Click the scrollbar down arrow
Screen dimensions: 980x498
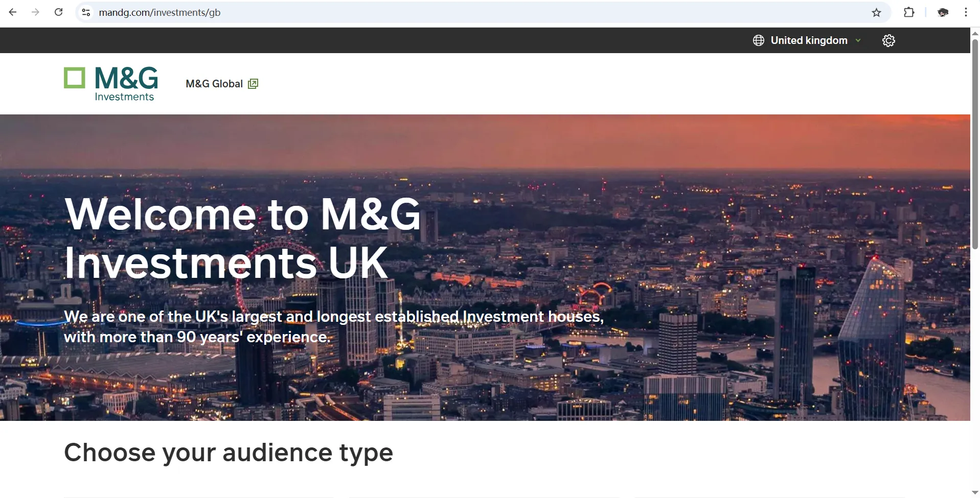pos(975,492)
